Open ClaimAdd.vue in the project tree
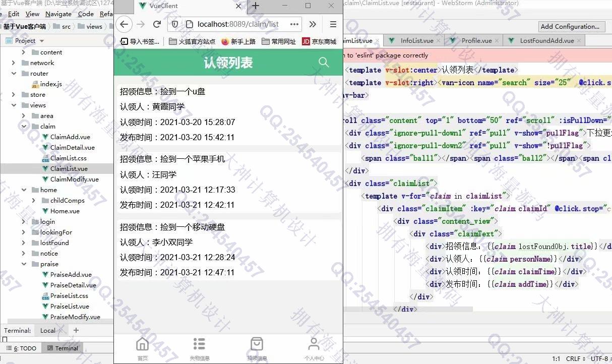 point(66,137)
